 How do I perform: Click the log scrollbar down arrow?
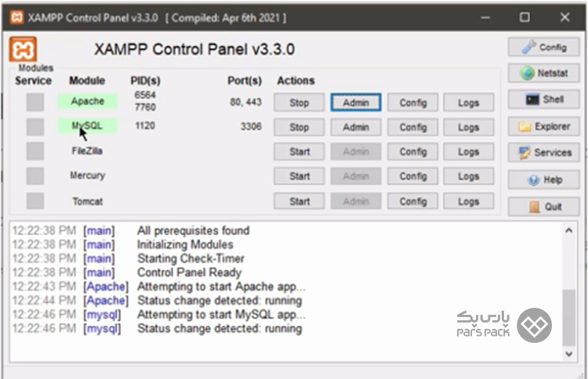tap(569, 353)
